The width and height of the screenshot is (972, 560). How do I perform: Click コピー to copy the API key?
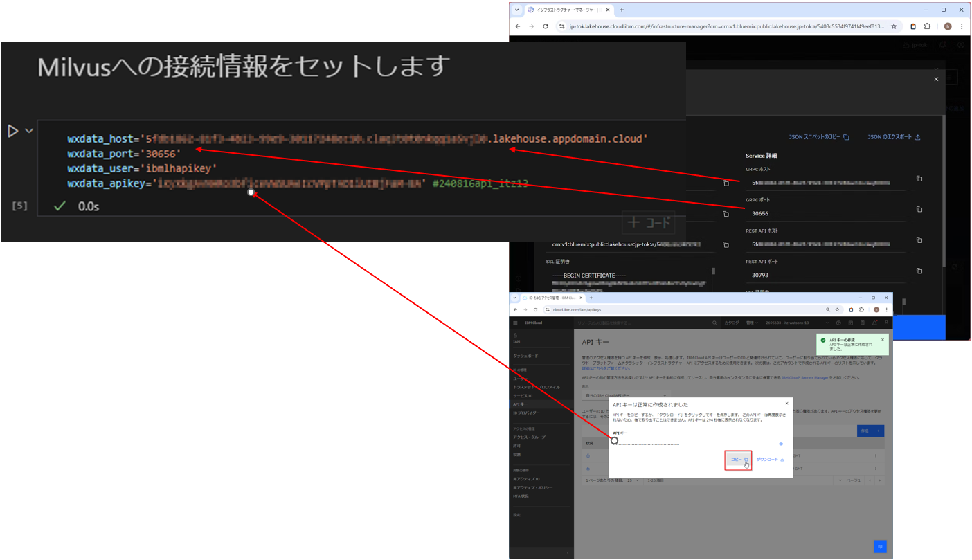coord(738,460)
